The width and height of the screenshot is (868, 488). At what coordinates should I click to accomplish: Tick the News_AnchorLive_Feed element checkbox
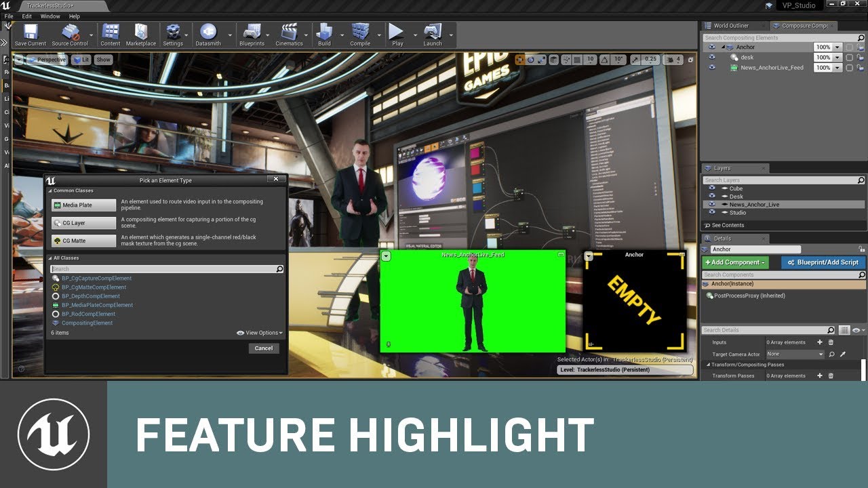pyautogui.click(x=850, y=68)
